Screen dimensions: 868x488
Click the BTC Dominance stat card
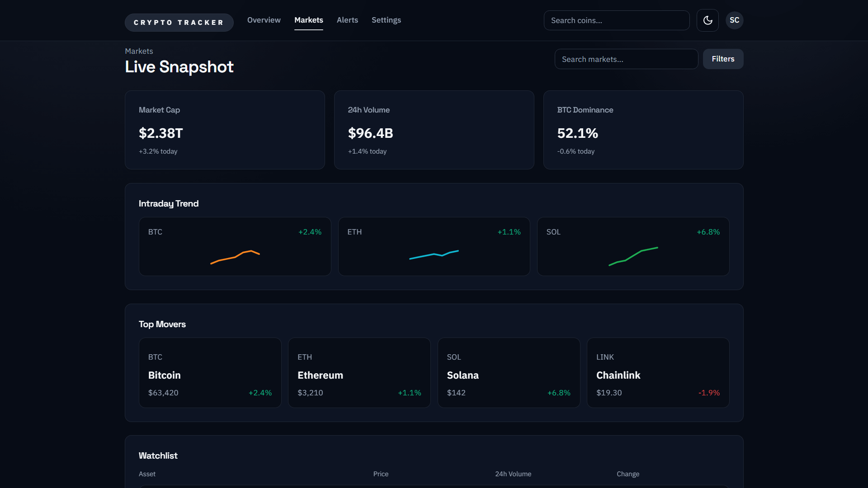pos(643,130)
